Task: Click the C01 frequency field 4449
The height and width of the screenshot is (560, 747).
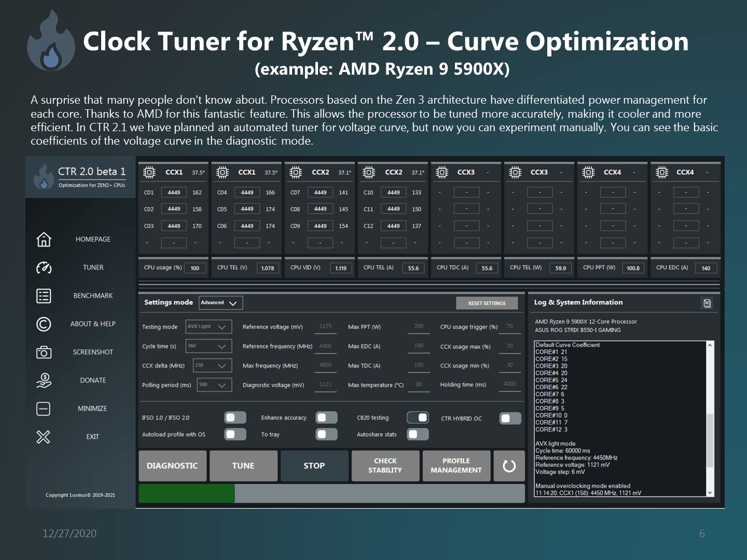Action: [174, 192]
